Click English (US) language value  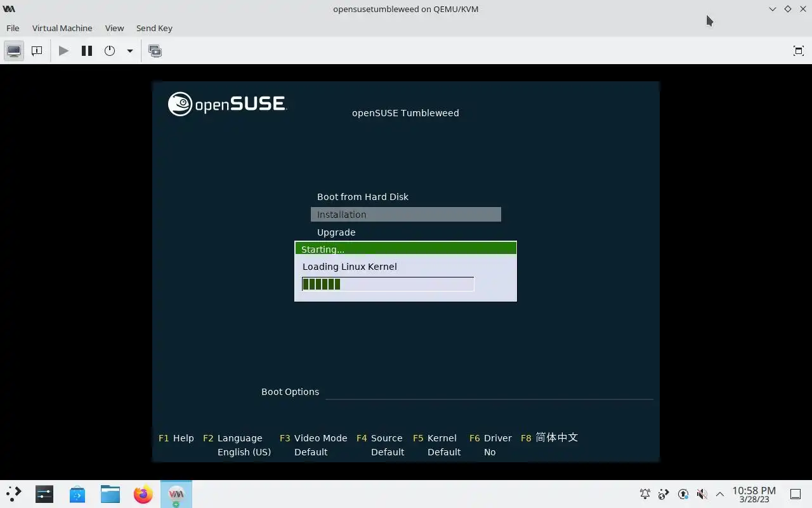244,452
